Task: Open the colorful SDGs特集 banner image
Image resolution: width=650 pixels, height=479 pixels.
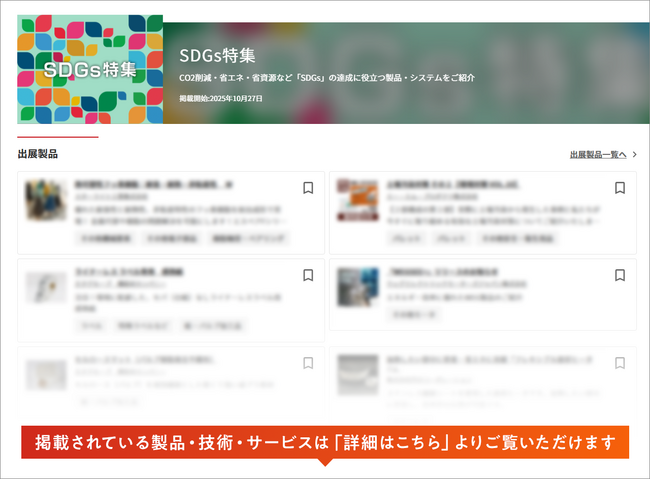Action: click(x=90, y=69)
